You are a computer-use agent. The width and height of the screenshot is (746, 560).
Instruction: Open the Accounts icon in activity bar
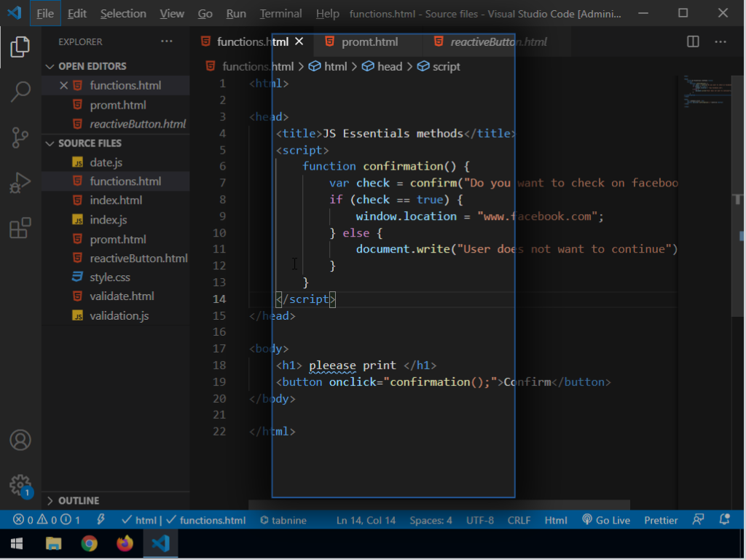(20, 441)
